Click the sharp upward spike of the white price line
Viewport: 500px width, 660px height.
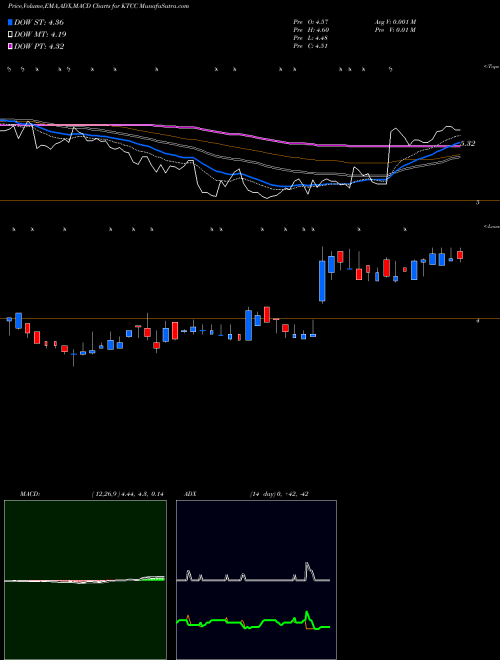coord(389,156)
